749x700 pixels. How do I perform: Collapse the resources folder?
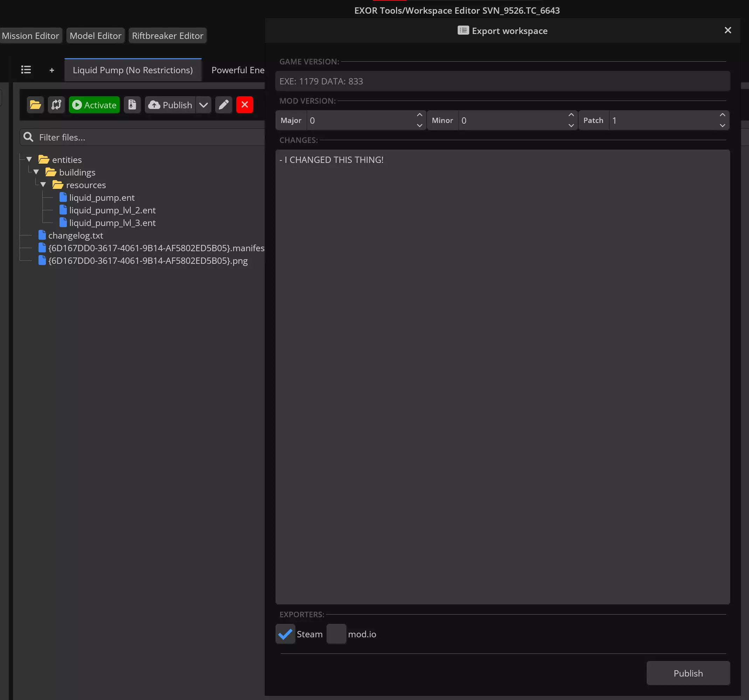coord(43,185)
